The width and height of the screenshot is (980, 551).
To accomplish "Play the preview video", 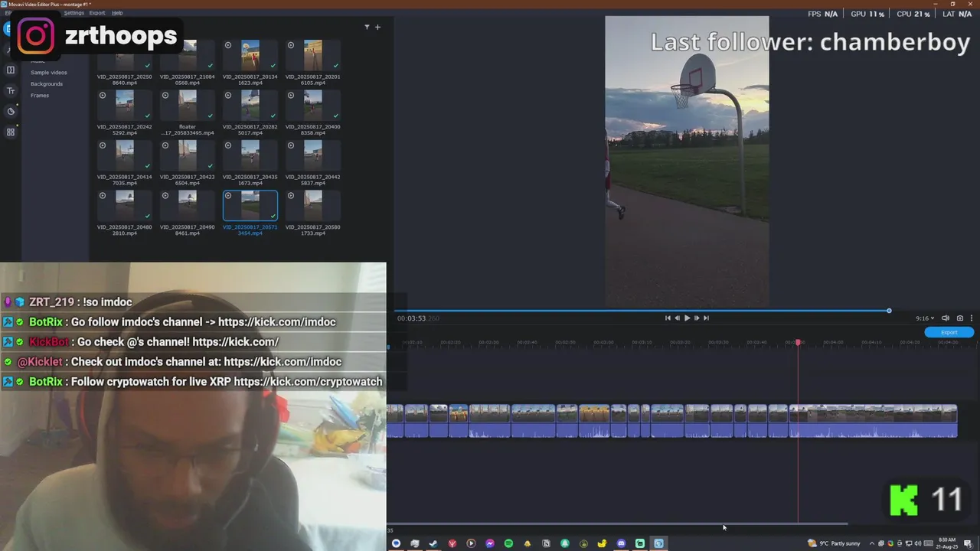I will pos(687,318).
